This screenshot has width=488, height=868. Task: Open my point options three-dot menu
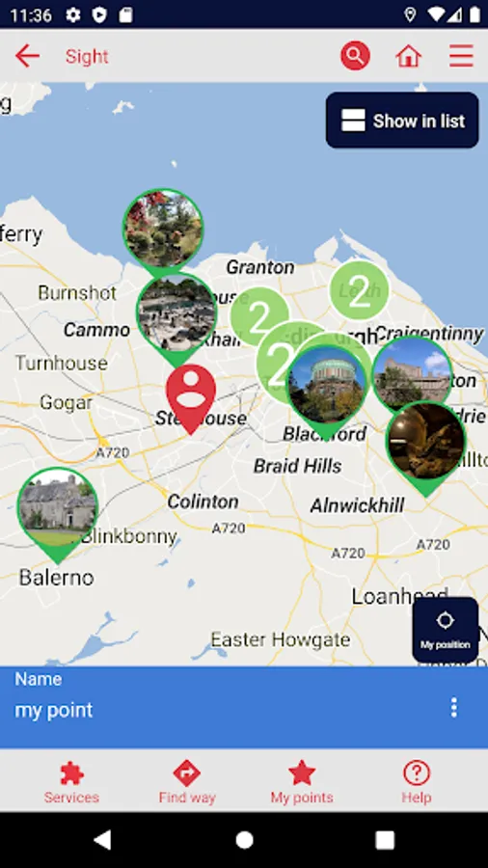[x=453, y=708]
